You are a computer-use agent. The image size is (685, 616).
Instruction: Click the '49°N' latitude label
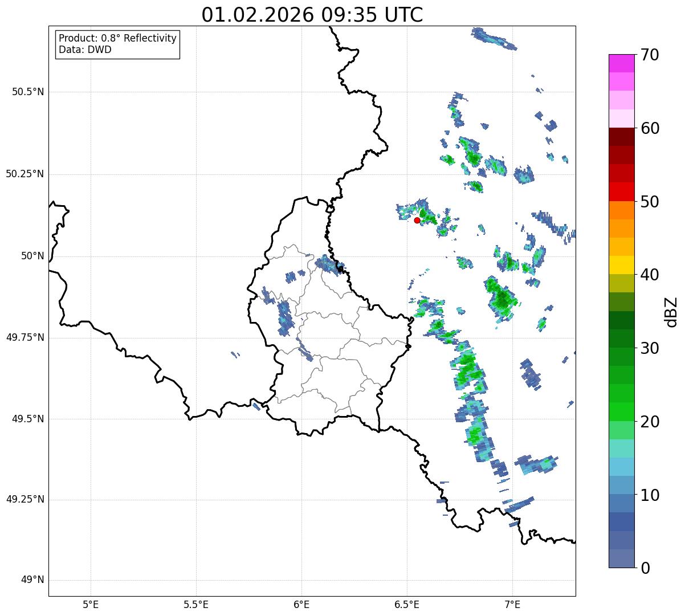point(32,580)
